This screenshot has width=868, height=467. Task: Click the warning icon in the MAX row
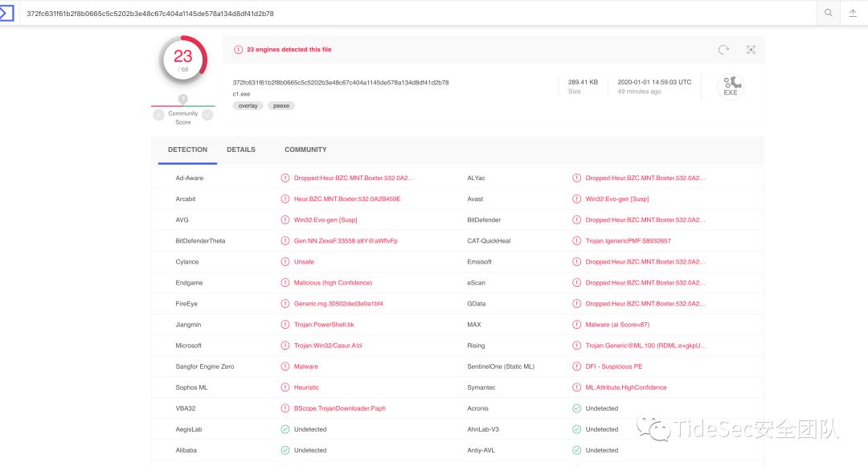click(577, 325)
